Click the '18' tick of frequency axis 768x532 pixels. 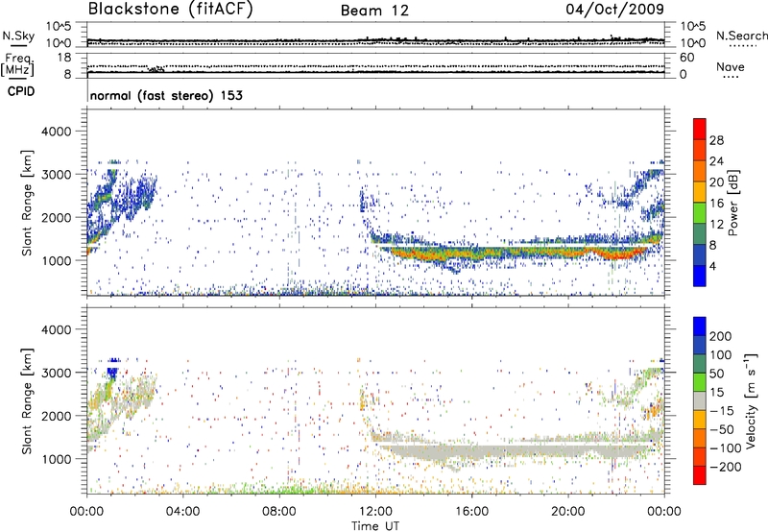tap(64, 58)
